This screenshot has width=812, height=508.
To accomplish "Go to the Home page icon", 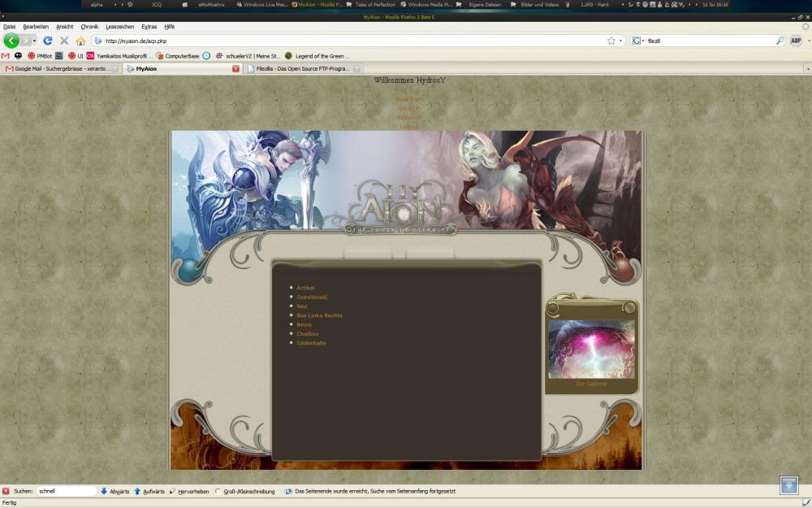I will (80, 41).
